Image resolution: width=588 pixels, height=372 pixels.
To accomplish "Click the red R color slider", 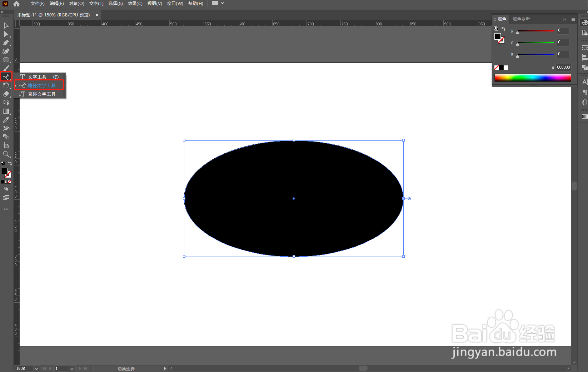I will point(535,31).
